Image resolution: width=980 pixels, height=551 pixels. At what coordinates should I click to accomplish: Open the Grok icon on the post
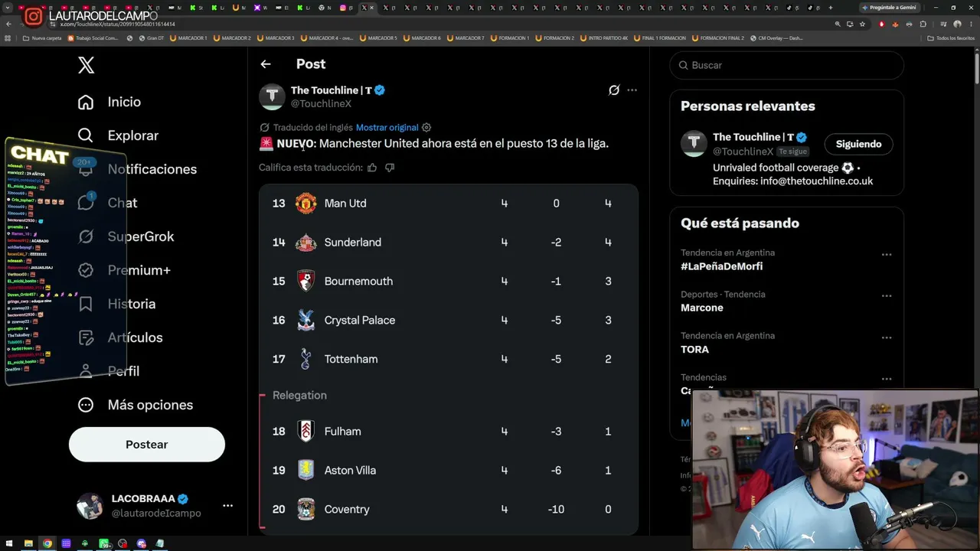(x=614, y=90)
